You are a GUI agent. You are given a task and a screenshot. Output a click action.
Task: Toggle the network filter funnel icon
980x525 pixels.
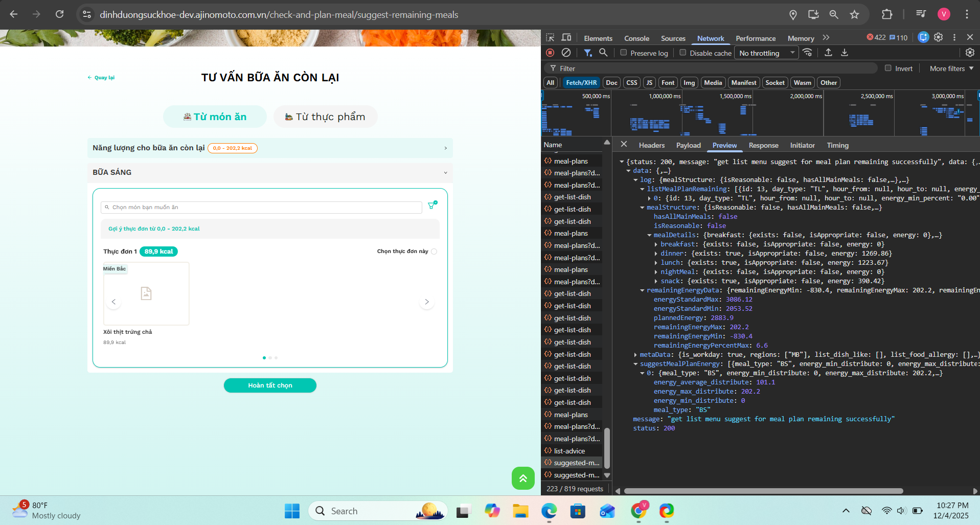click(588, 53)
